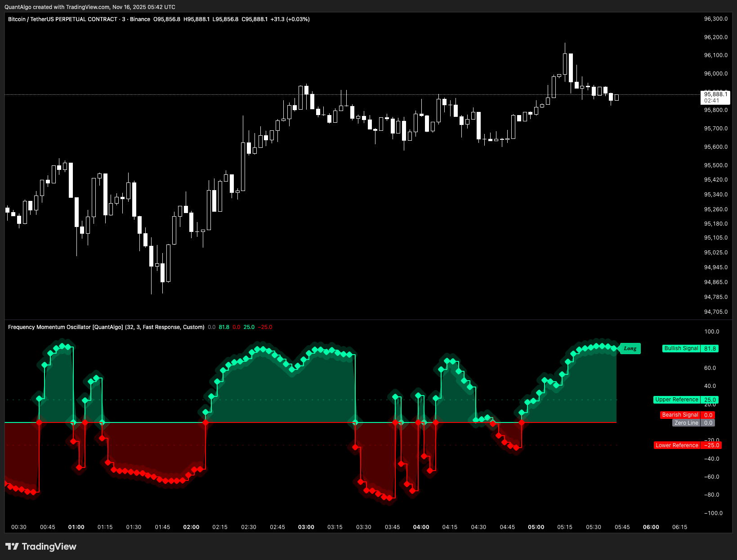Click the Bullish Signal 81.8 label
Screen dimensions: 737x560
click(x=691, y=348)
